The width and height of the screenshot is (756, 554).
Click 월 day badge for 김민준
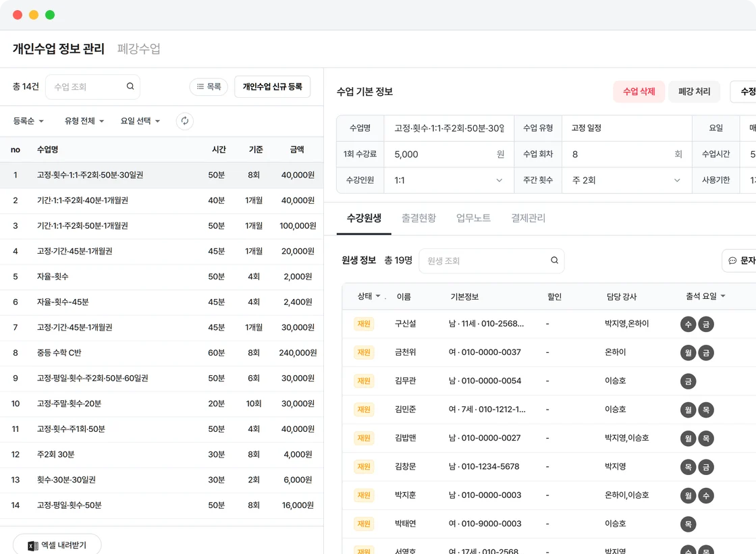[x=688, y=410]
